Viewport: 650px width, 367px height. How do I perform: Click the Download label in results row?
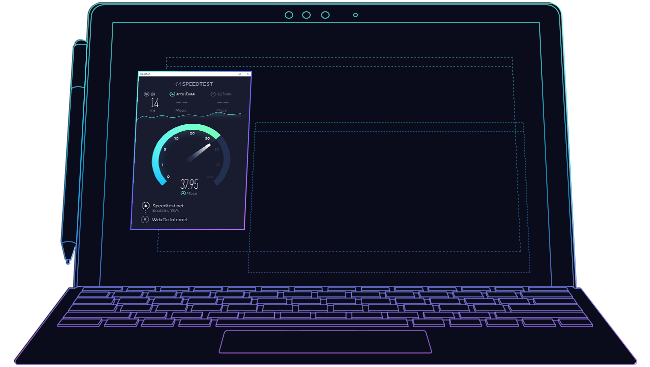pyautogui.click(x=185, y=94)
